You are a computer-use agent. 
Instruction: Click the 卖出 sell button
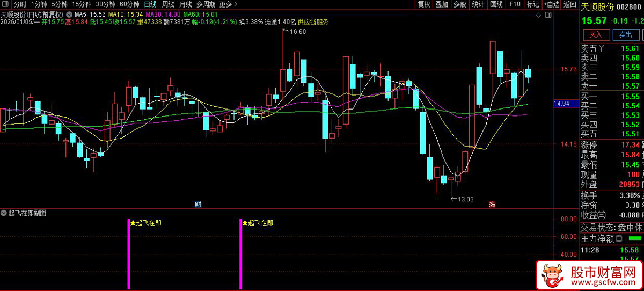click(x=626, y=34)
